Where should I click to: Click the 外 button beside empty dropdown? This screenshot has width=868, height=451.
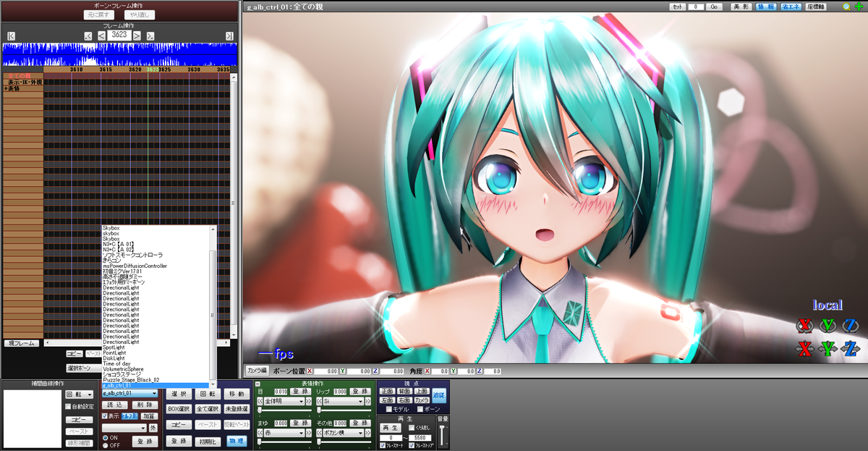tap(153, 428)
